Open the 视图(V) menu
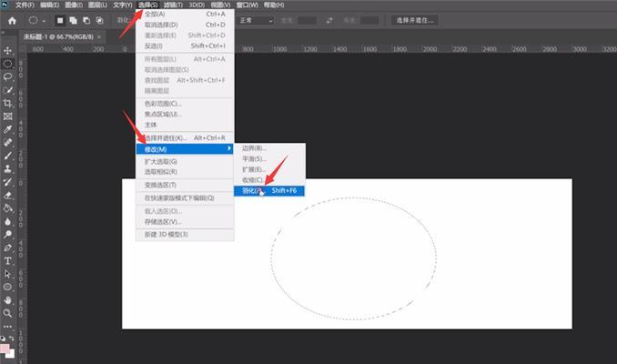 220,5
